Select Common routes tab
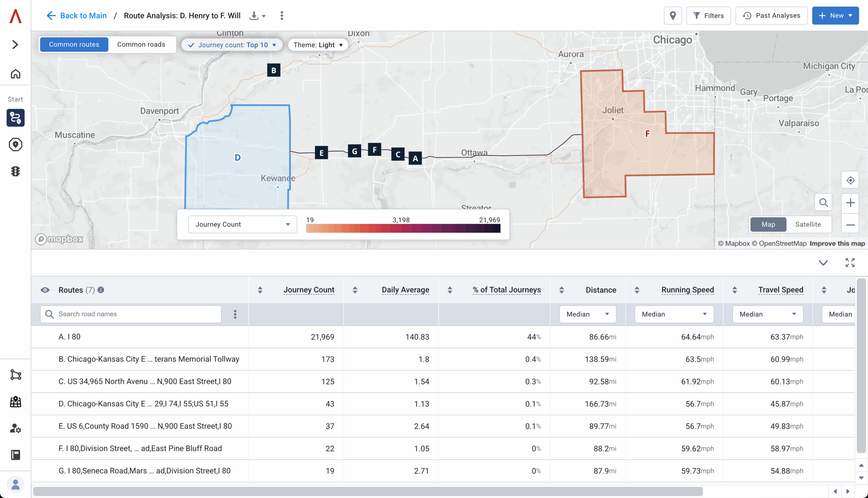 click(x=74, y=44)
